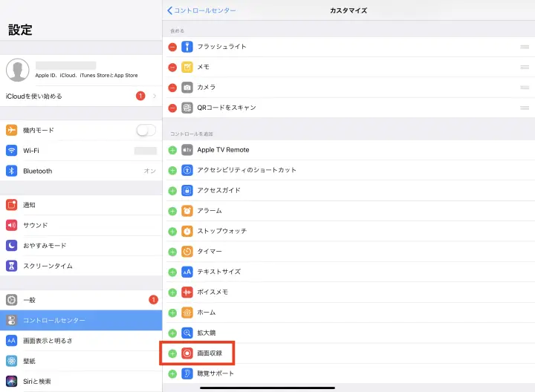Click the メモ yellow notes icon
The width and height of the screenshot is (535, 392).
187,67
